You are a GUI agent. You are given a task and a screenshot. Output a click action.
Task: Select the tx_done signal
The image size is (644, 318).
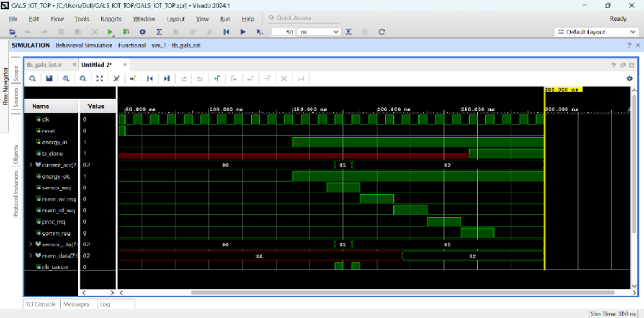53,154
